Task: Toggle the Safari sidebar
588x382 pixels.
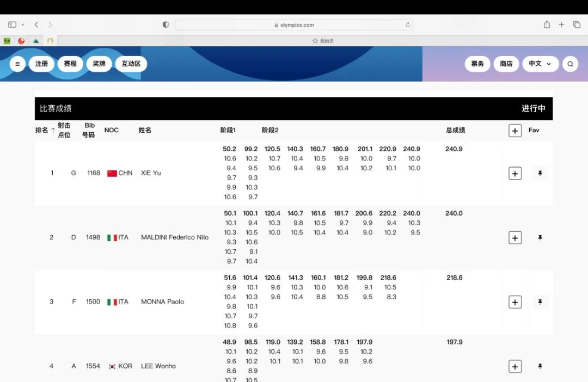Action: [12, 24]
